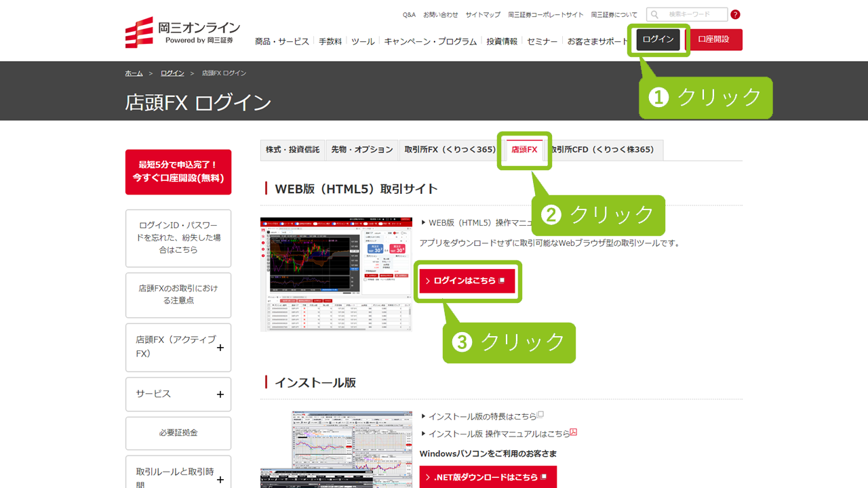This screenshot has width=868, height=488.
Task: Open the 商品・サービス menu
Action: pos(282,41)
